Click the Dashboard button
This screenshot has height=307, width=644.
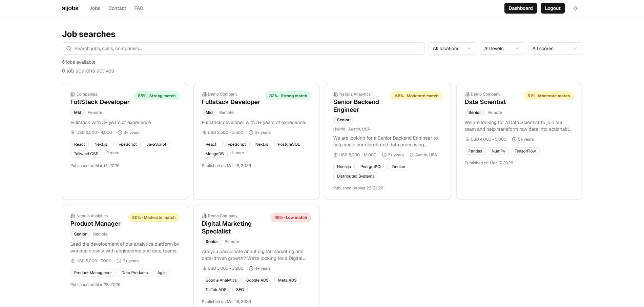coord(520,8)
